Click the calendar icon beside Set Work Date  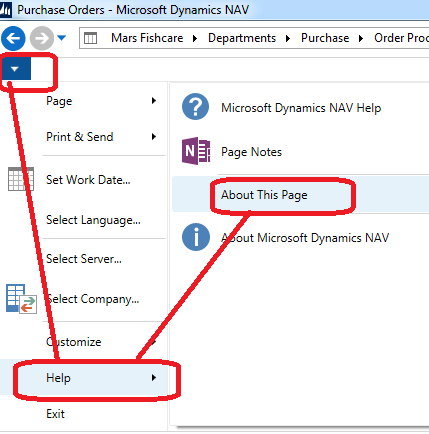(x=21, y=179)
